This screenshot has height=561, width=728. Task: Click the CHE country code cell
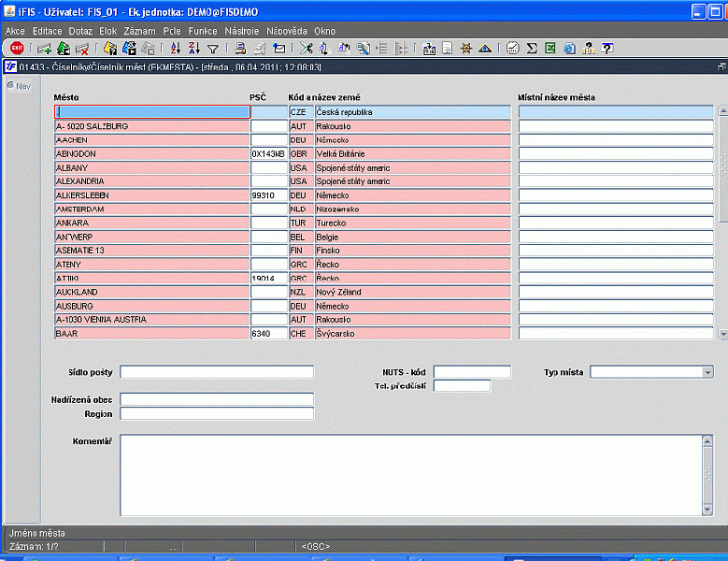coord(301,334)
